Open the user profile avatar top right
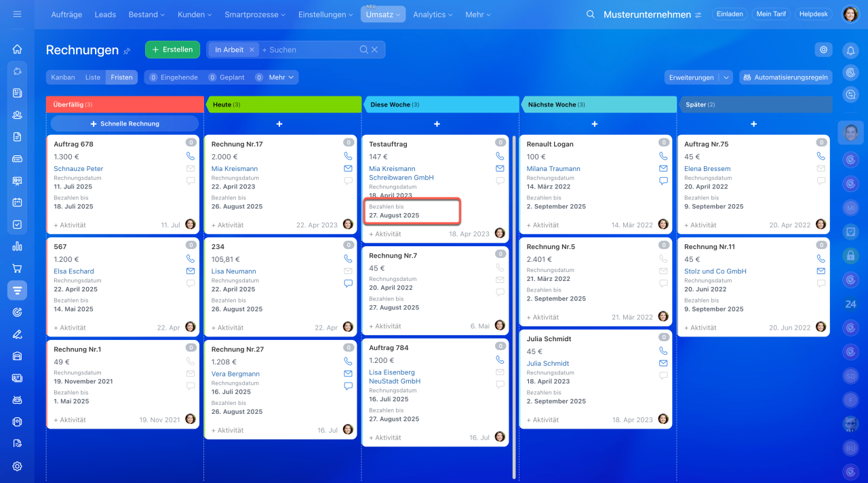The width and height of the screenshot is (868, 483). point(850,14)
